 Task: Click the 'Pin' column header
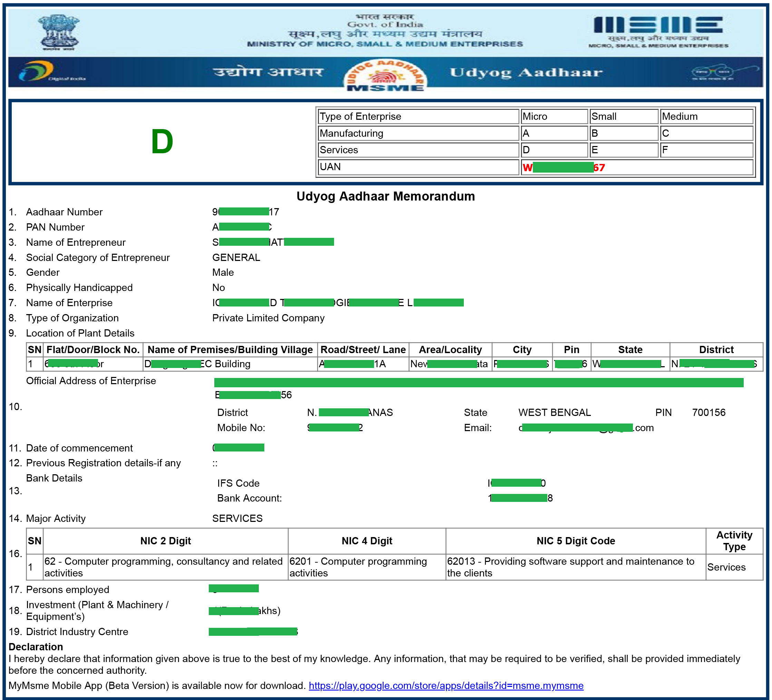point(571,349)
